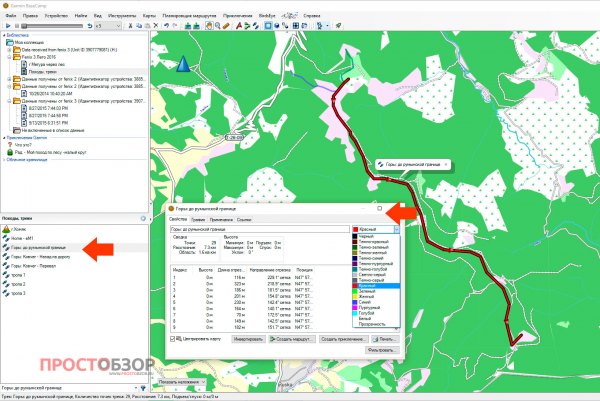The width and height of the screenshot is (600, 401).
Task: Choose Прозрачность option in color list
Action: point(376,324)
